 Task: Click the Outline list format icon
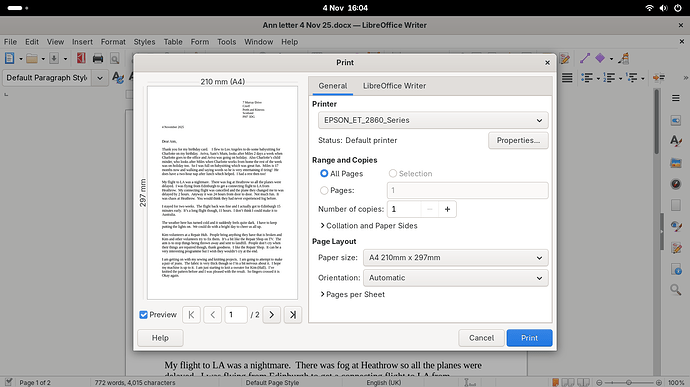pos(631,78)
